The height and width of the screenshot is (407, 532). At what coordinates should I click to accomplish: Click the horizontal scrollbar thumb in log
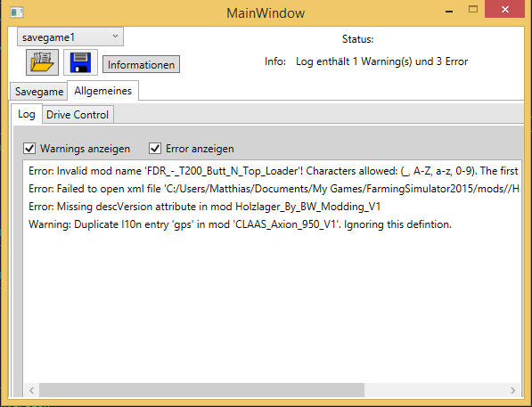click(201, 390)
